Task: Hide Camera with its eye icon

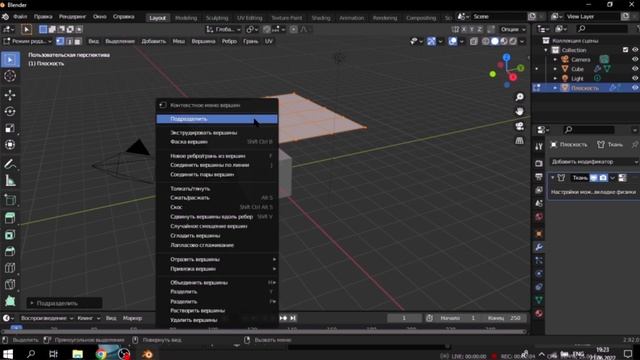Action: pos(635,60)
